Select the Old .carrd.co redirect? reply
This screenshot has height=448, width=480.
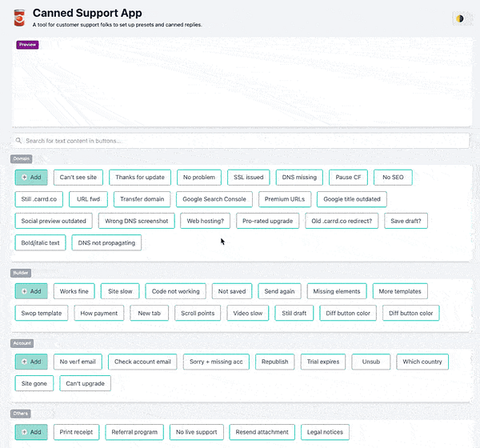point(342,221)
